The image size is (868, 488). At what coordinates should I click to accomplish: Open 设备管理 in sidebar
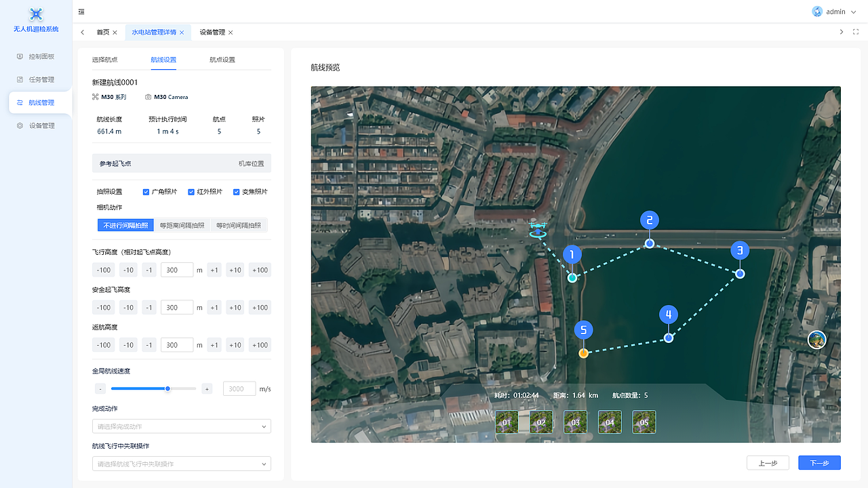click(x=36, y=125)
